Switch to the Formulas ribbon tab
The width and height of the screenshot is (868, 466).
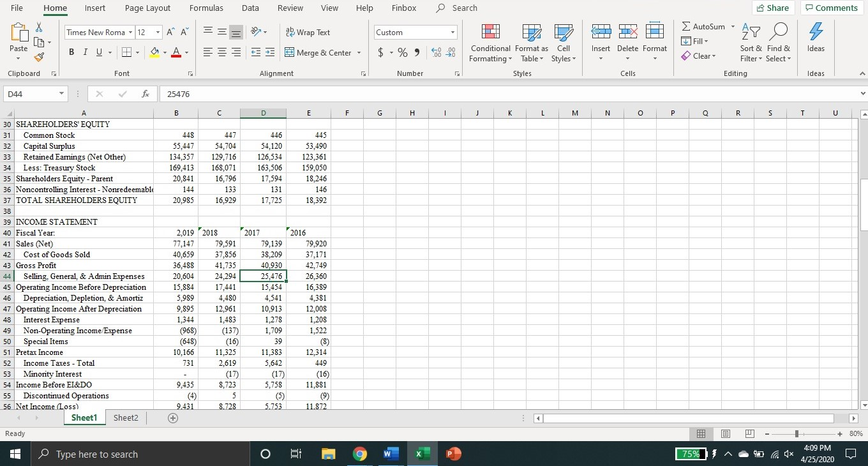[x=206, y=8]
